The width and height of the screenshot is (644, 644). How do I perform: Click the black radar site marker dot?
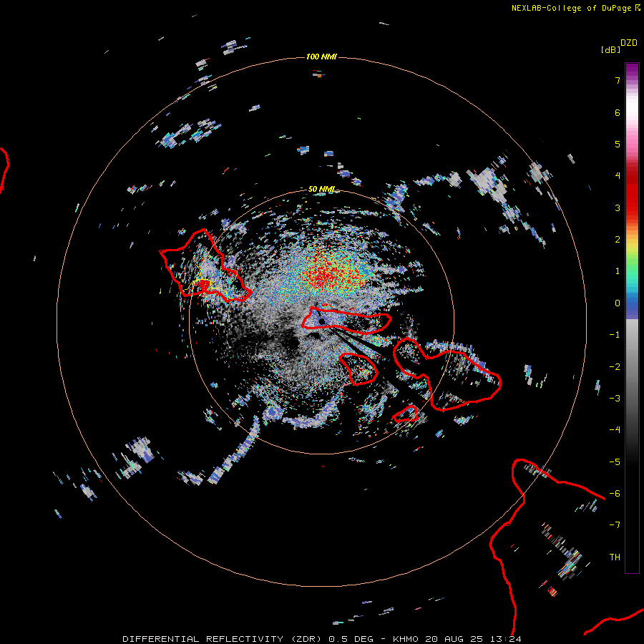[x=322, y=321]
